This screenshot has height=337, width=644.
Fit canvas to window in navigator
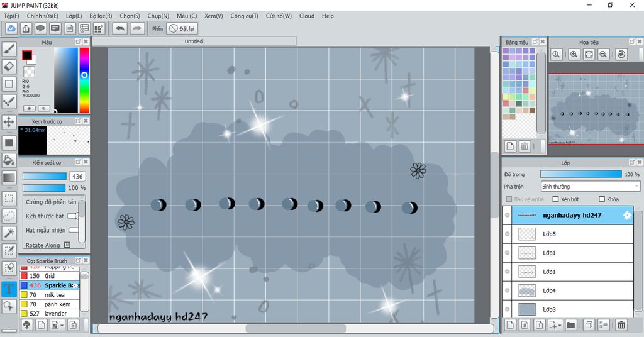click(589, 54)
